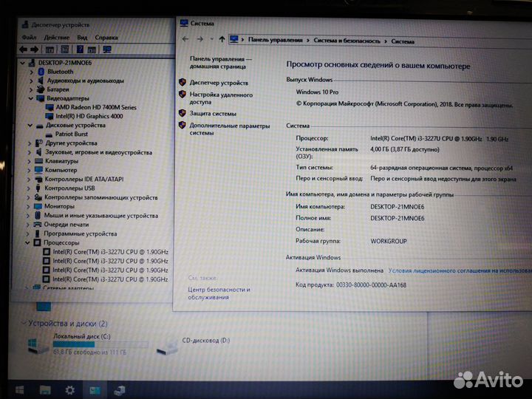Click the up-level arrow in System window
Screen dimensions: 532x399
tap(222, 39)
